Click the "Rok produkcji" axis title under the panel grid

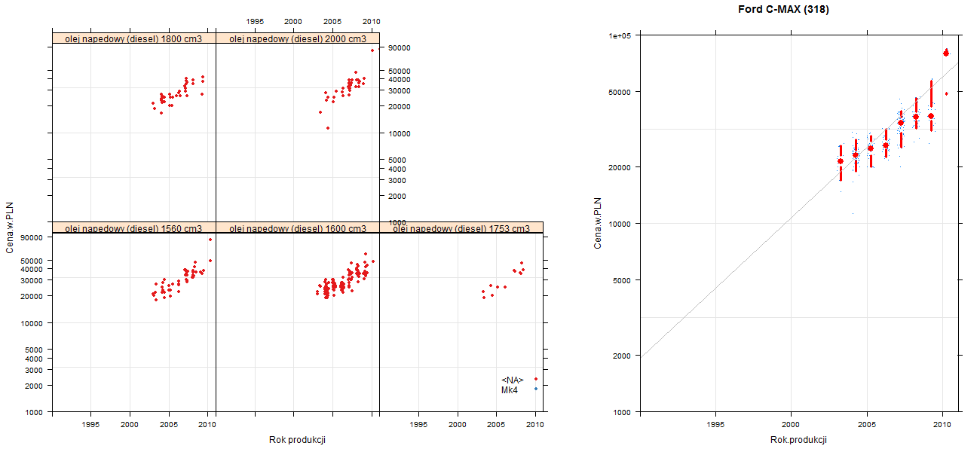297,440
